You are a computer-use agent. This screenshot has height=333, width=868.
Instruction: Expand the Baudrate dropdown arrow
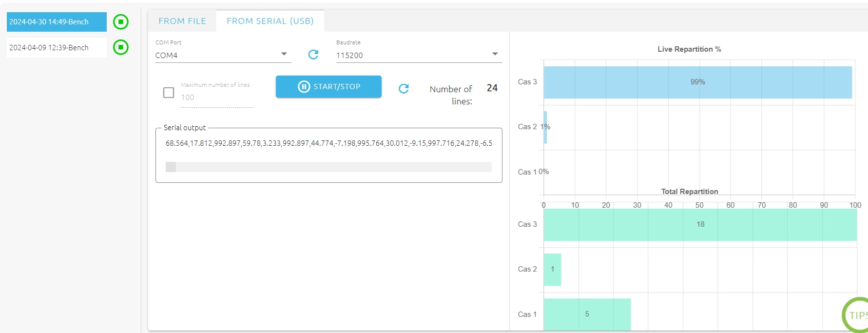495,54
